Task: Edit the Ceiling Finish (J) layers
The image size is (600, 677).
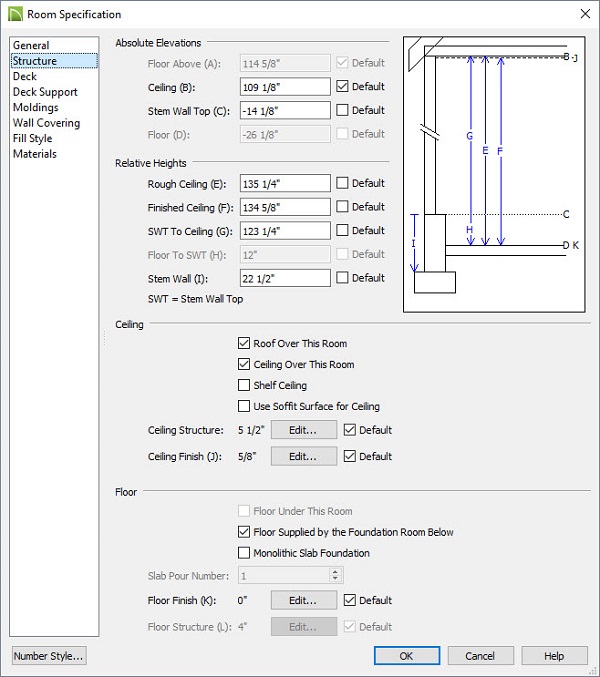Action: click(x=304, y=456)
